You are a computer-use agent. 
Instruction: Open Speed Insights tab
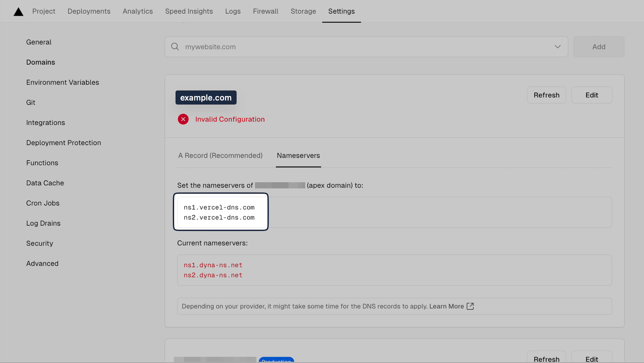[189, 11]
